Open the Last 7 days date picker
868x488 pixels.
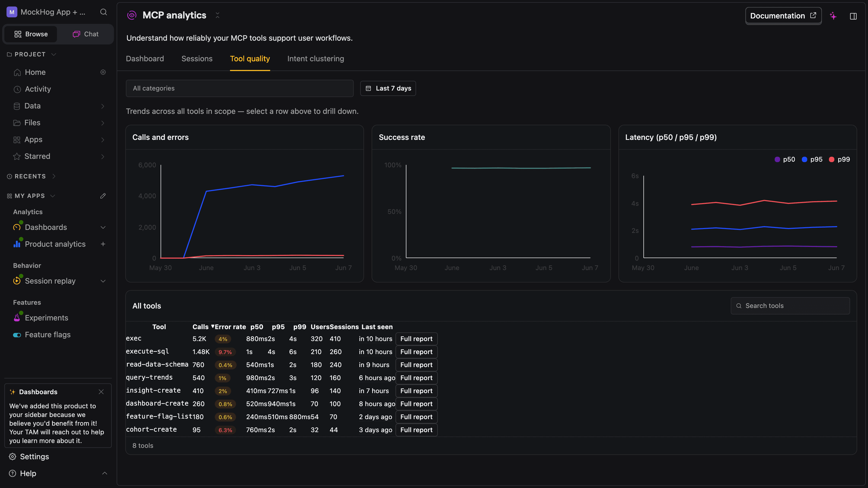click(388, 88)
